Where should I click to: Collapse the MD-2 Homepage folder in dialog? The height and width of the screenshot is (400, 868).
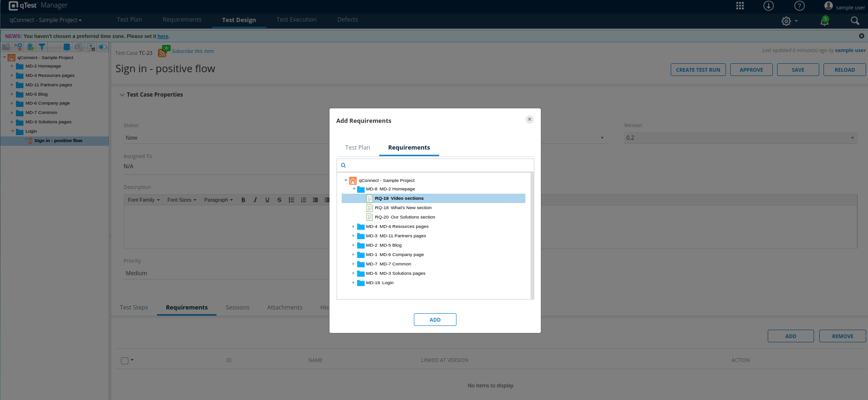coord(354,189)
